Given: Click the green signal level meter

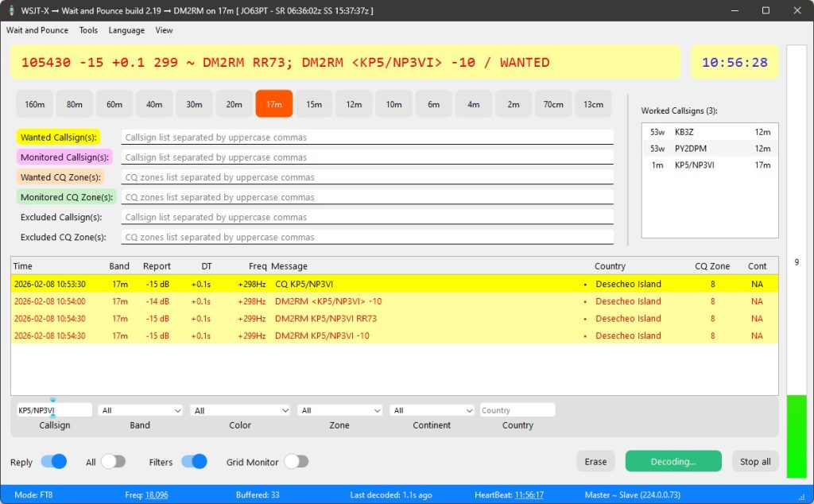Looking at the screenshot, I should click(796, 436).
